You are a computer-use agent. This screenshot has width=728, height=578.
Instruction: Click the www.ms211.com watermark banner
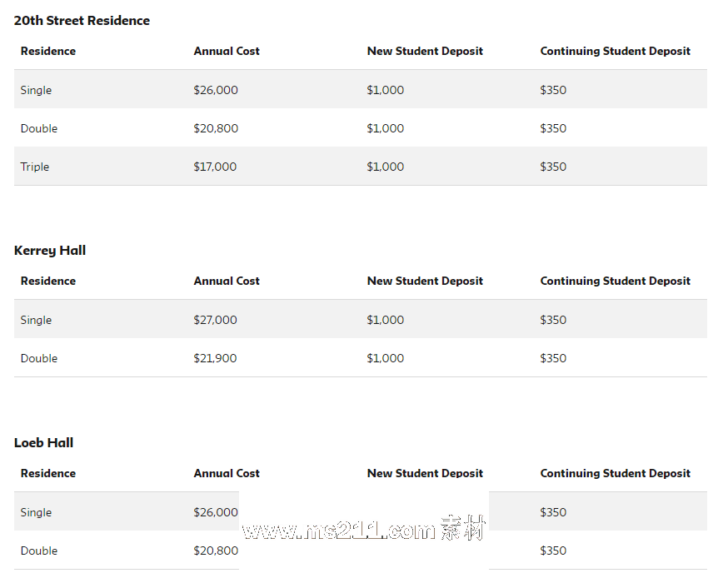point(363,531)
